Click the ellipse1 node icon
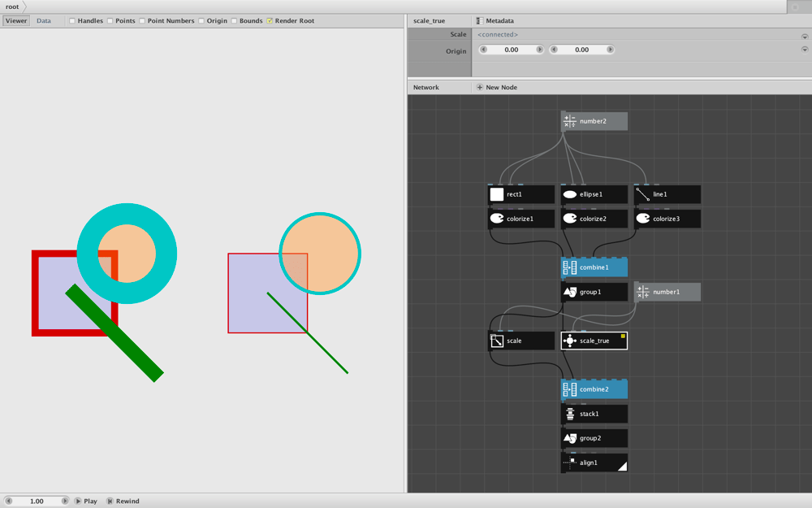Viewport: 812px width, 508px height. [x=570, y=194]
